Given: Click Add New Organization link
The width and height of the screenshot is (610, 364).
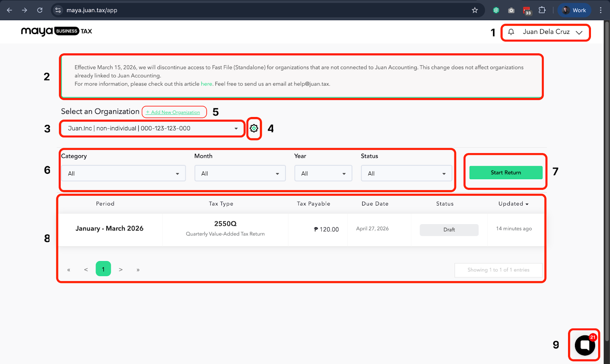Looking at the screenshot, I should coord(173,112).
